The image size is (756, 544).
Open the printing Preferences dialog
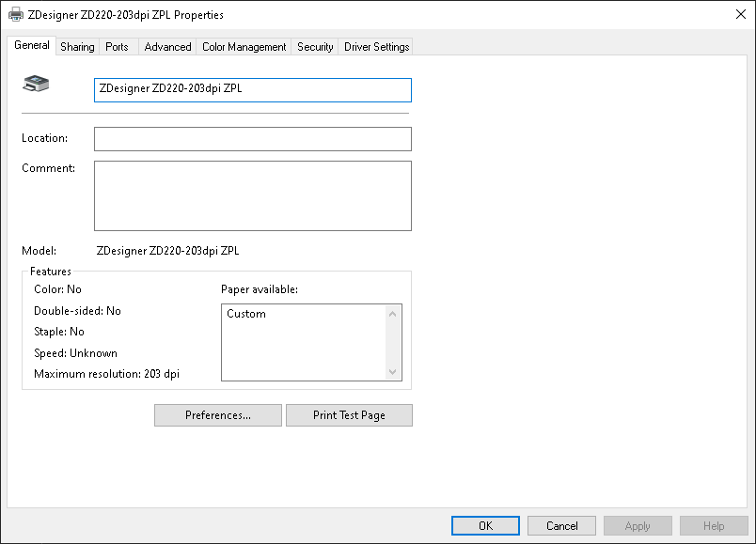tap(217, 414)
